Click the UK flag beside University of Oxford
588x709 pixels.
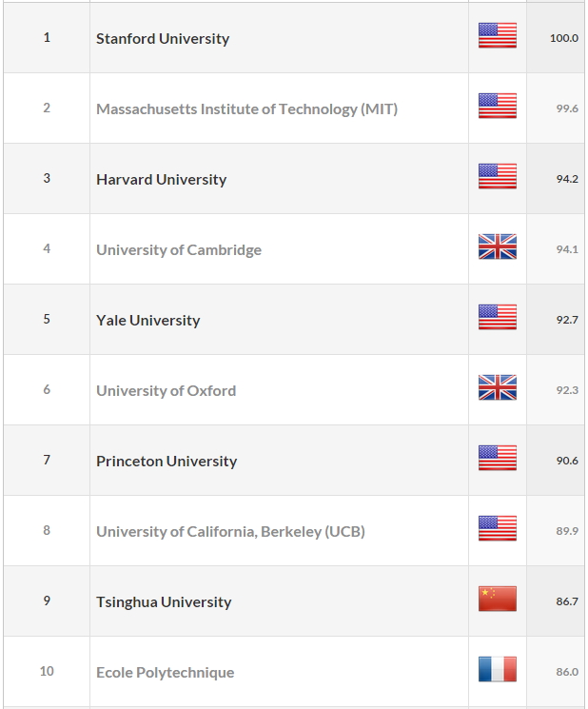(x=498, y=387)
